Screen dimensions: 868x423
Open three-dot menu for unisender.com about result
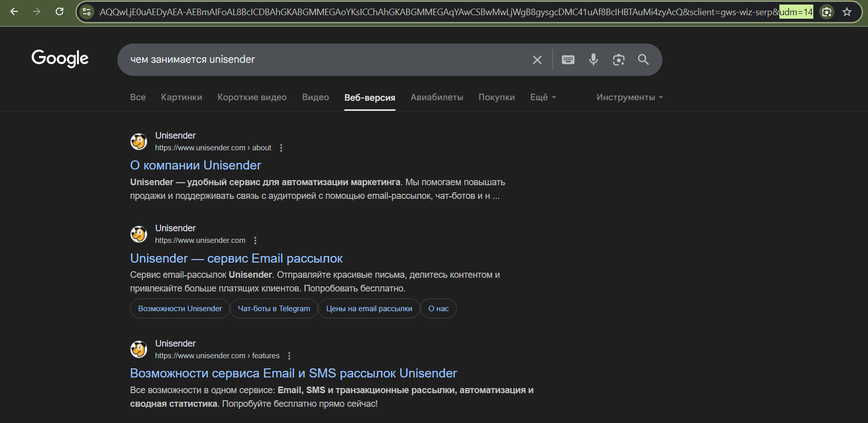tap(281, 148)
